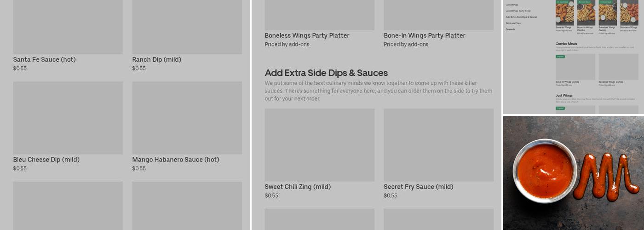Select sidebar Add Extra Side Dips & Sauces

click(x=521, y=17)
